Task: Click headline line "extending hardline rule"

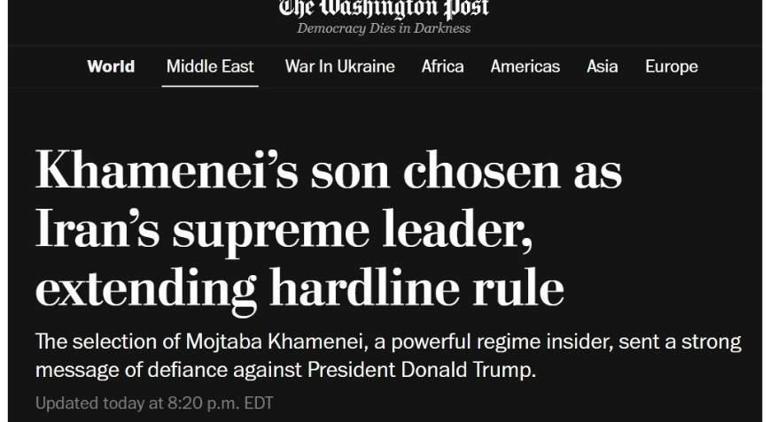Action: 300,288
